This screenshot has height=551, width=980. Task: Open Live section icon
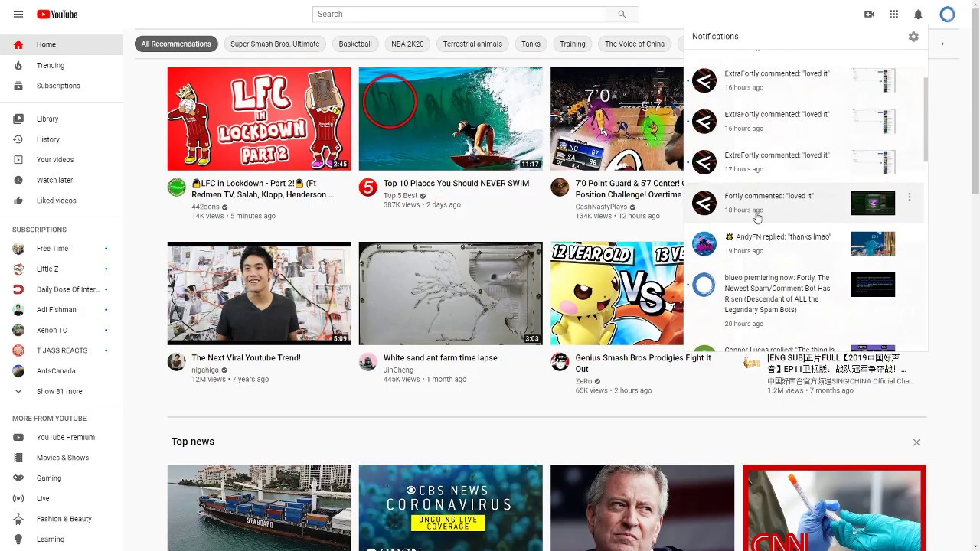click(18, 498)
